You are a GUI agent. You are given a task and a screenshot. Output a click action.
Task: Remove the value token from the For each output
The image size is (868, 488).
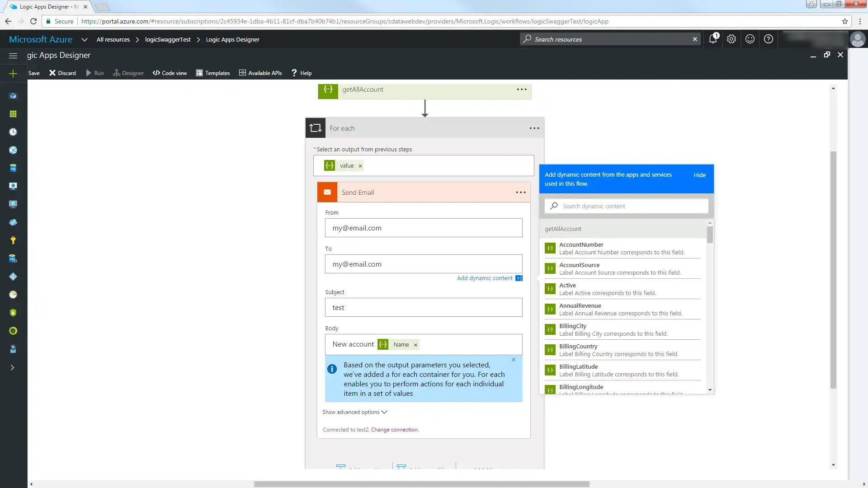360,165
